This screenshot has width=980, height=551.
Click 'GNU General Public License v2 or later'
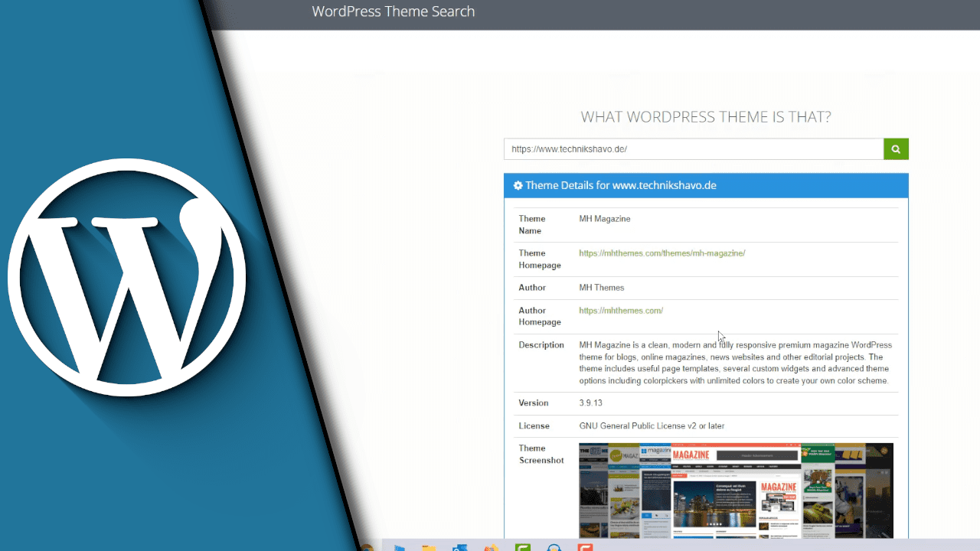coord(652,425)
